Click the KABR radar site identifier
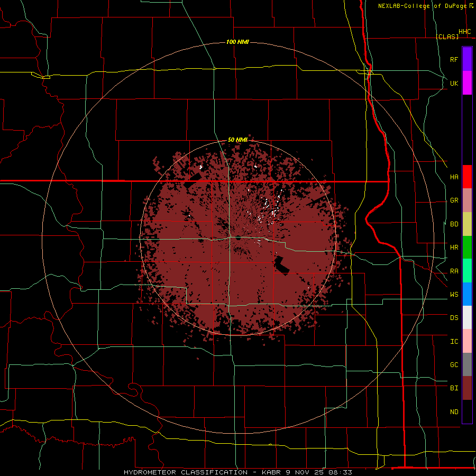 pos(272,472)
